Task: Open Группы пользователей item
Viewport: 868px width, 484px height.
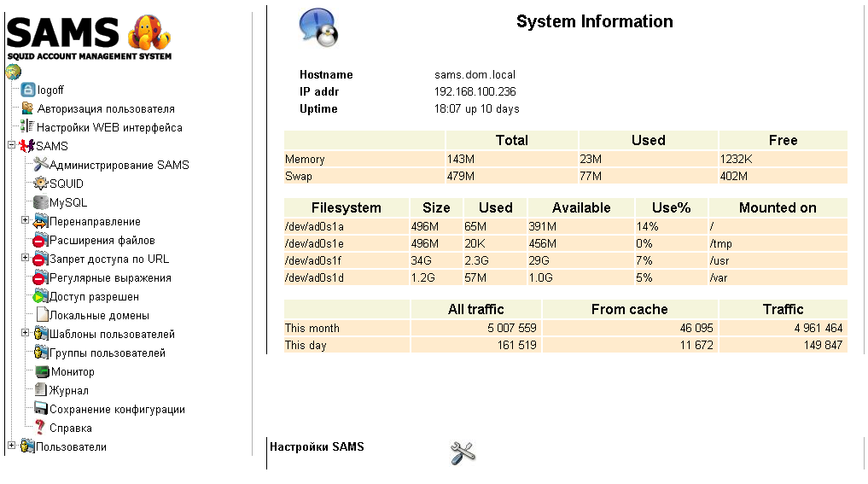Action: click(108, 353)
